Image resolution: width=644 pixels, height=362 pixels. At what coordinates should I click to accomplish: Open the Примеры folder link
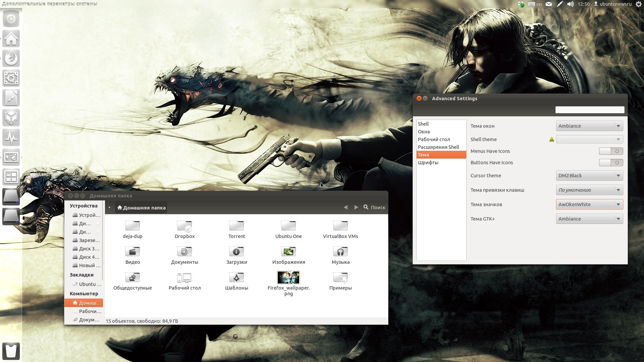coord(340,281)
